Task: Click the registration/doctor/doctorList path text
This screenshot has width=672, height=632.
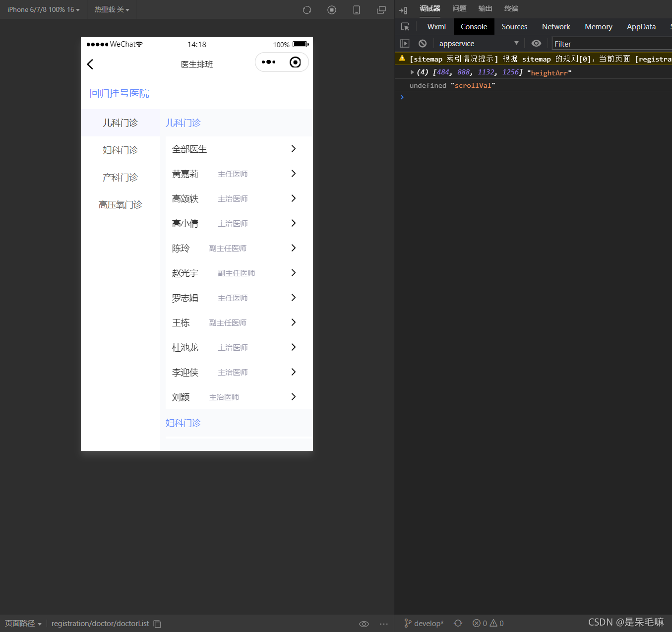Action: 100,624
